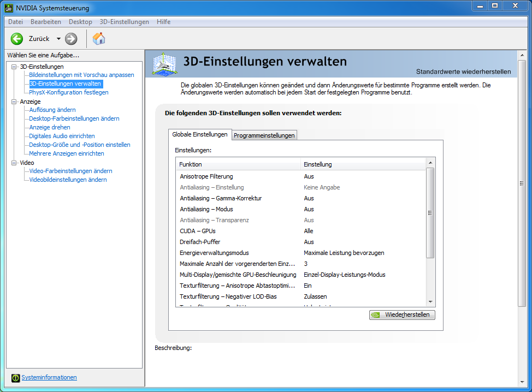Open the Desktop menu
The image size is (532, 392).
pyautogui.click(x=80, y=22)
